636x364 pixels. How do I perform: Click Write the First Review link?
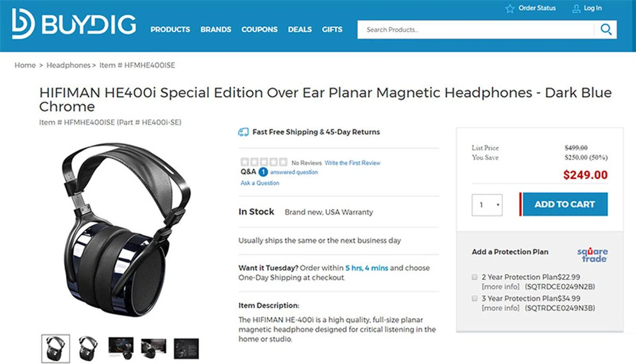pos(352,163)
